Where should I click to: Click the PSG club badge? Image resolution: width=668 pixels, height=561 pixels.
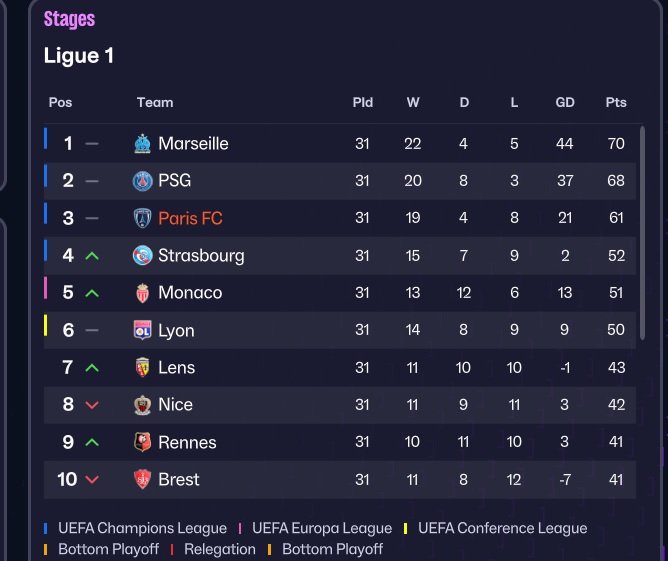coord(142,181)
